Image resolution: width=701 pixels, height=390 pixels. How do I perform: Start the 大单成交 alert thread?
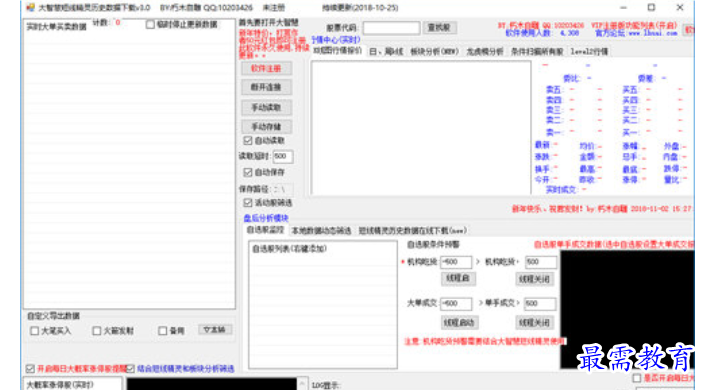coord(459,322)
